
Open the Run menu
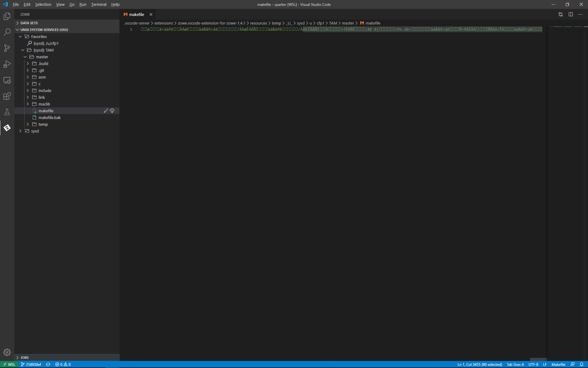83,4
